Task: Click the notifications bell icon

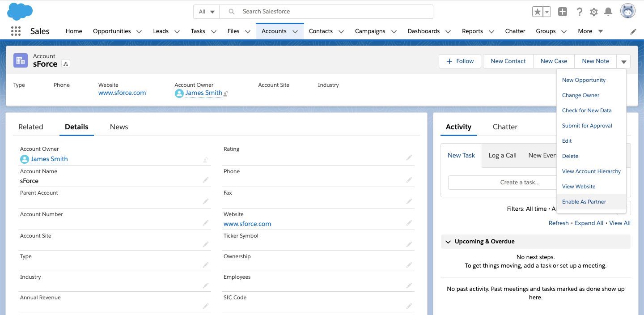Action: tap(608, 12)
